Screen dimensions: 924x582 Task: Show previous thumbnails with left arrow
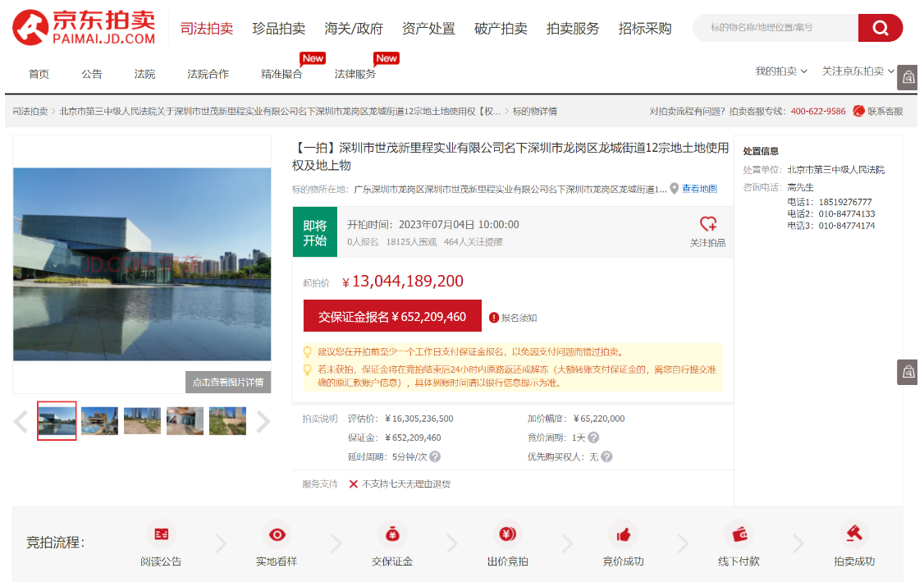(21, 422)
